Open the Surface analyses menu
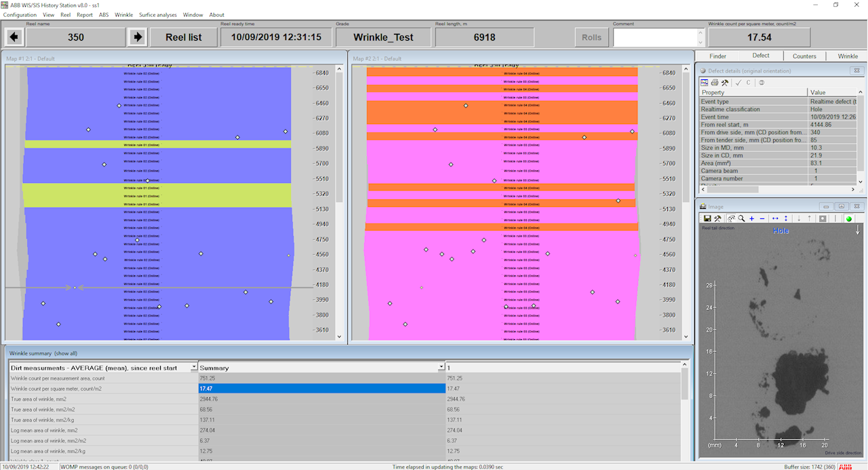 158,14
